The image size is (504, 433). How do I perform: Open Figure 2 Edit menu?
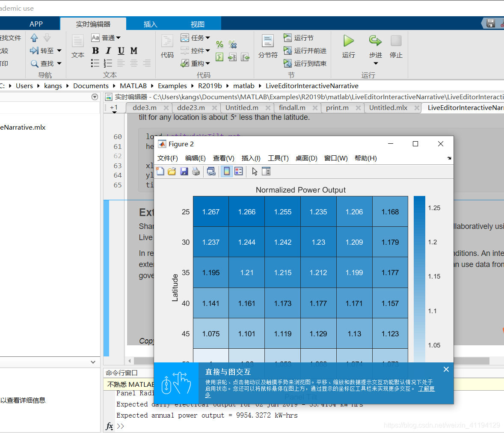coord(196,158)
